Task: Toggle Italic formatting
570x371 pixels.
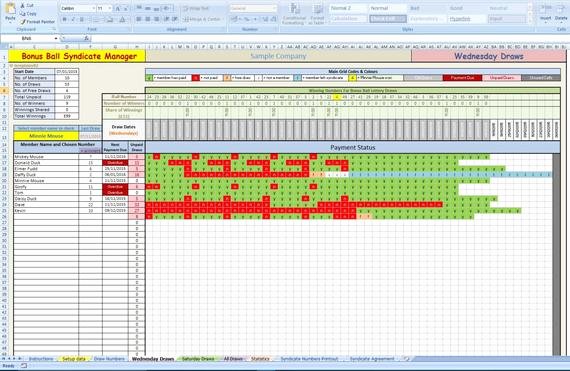Action: [73, 19]
